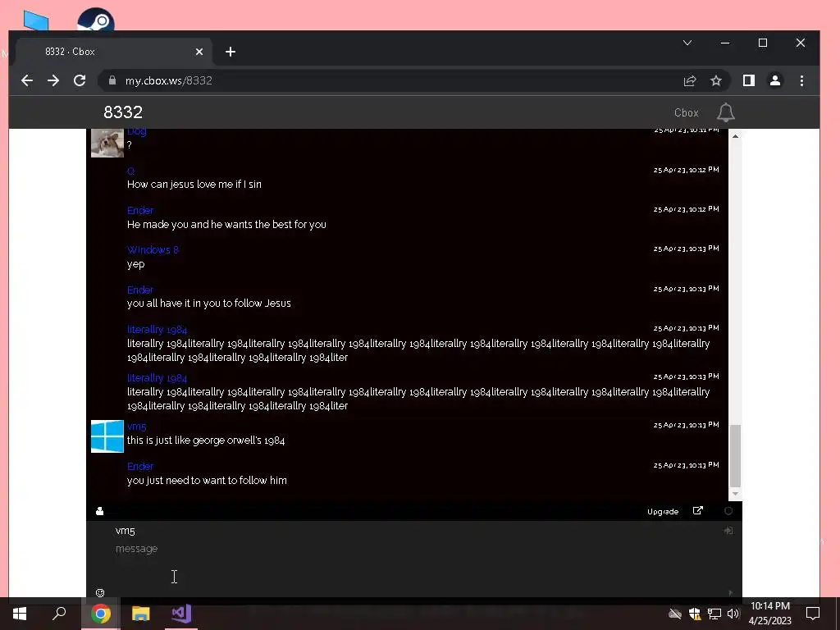
Task: Select the 8332 - Cbox tab
Action: click(x=112, y=52)
